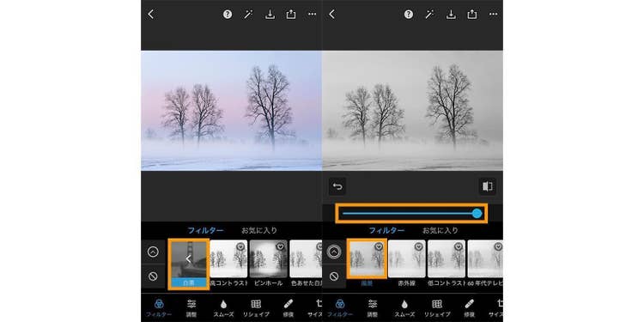Tap magic wand auto-enhance on left screen
Image resolution: width=644 pixels, height=322 pixels.
pos(248,15)
